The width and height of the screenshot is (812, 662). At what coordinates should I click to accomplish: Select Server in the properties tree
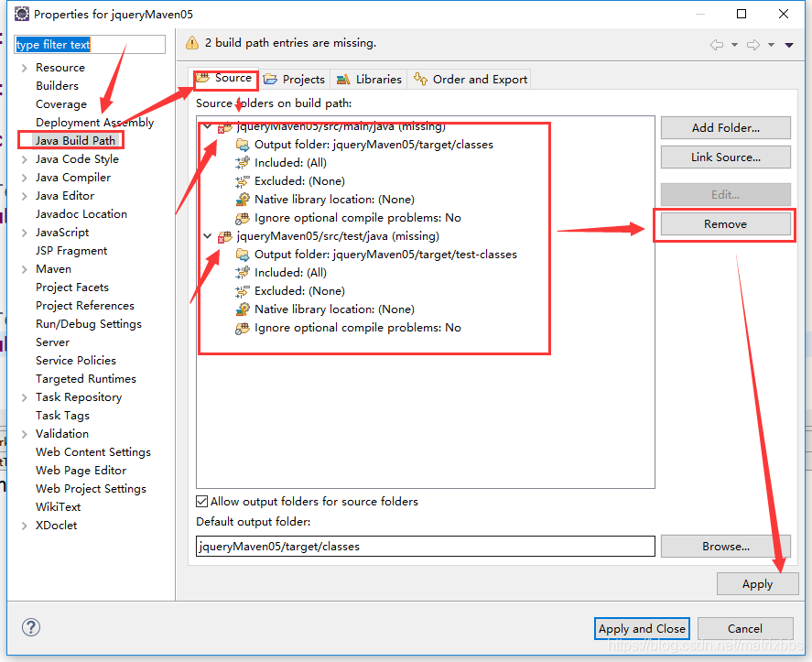tap(52, 342)
